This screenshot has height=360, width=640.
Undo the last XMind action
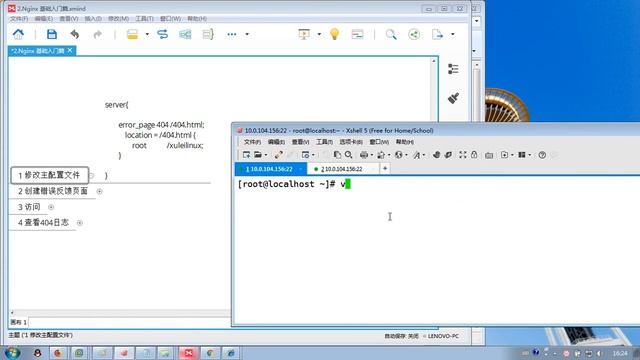coord(74,34)
